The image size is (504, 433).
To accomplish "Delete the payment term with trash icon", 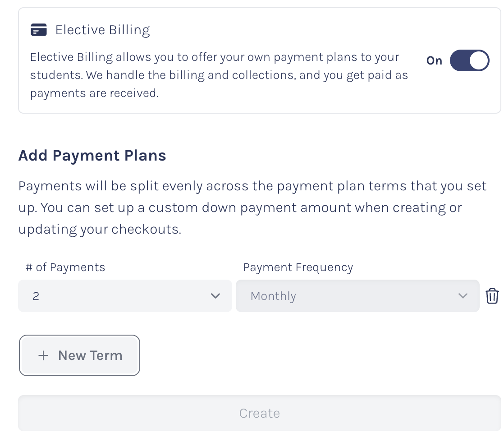I will [492, 296].
